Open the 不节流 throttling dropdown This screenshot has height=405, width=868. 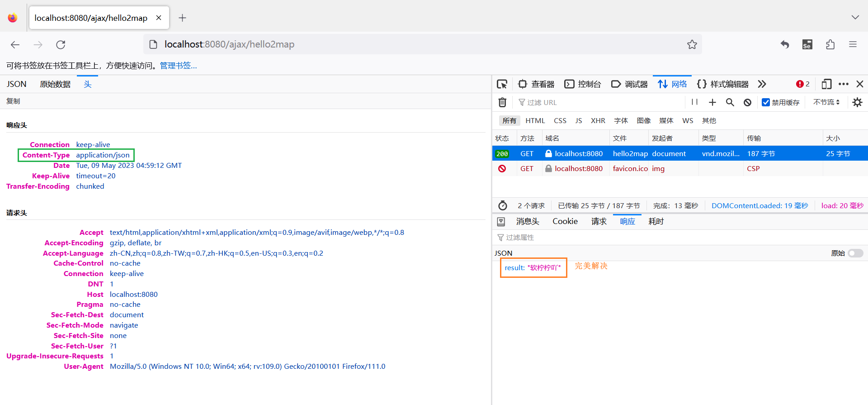pyautogui.click(x=826, y=102)
